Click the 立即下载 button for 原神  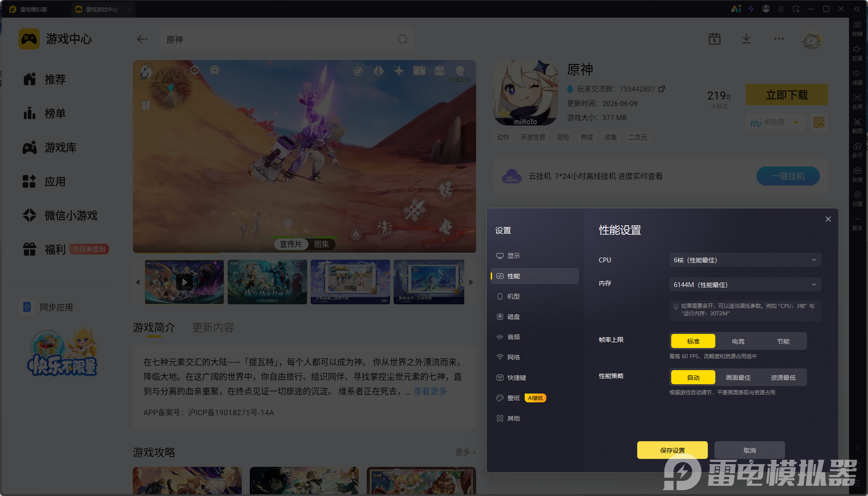787,95
